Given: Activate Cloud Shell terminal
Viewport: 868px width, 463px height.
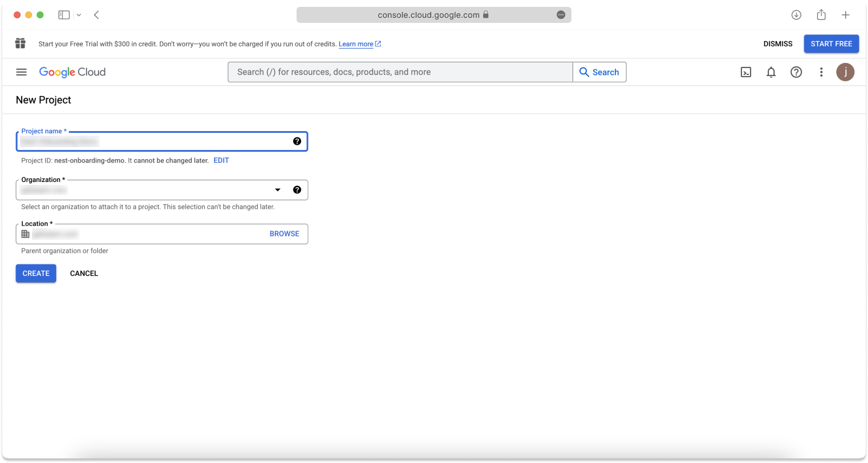Looking at the screenshot, I should pyautogui.click(x=745, y=72).
